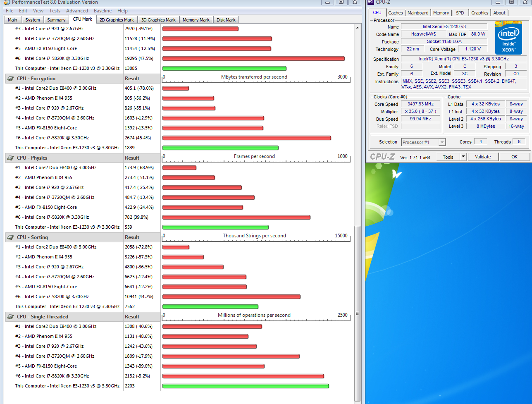Viewport: 532px width, 404px height.
Task: Open the Baseline menu
Action: tap(103, 11)
